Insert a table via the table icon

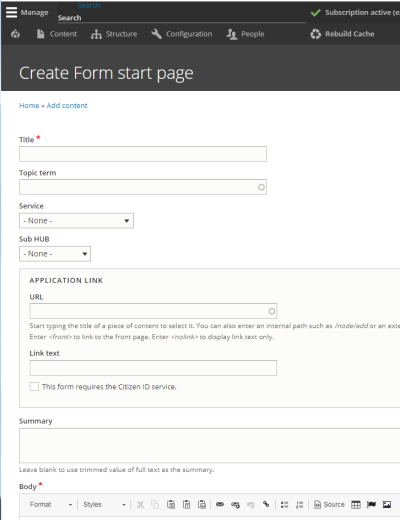click(356, 505)
